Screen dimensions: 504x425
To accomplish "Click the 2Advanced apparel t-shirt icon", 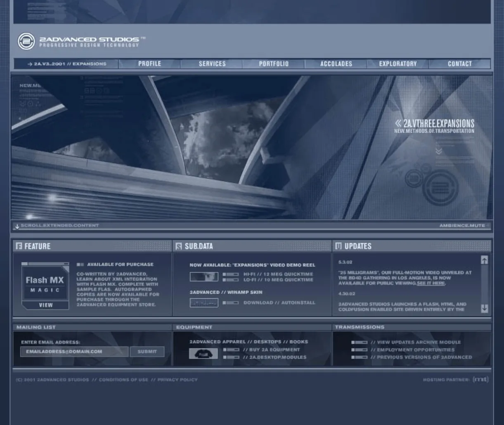I will (x=203, y=353).
